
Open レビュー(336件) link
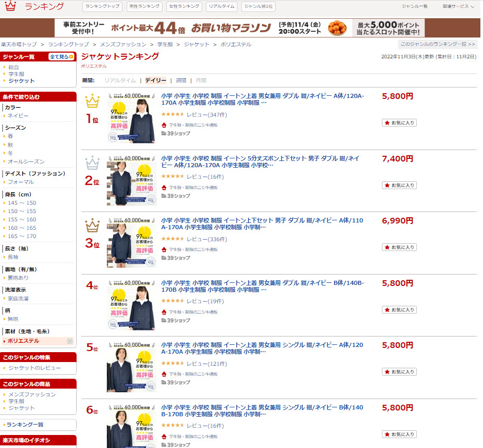pyautogui.click(x=207, y=239)
